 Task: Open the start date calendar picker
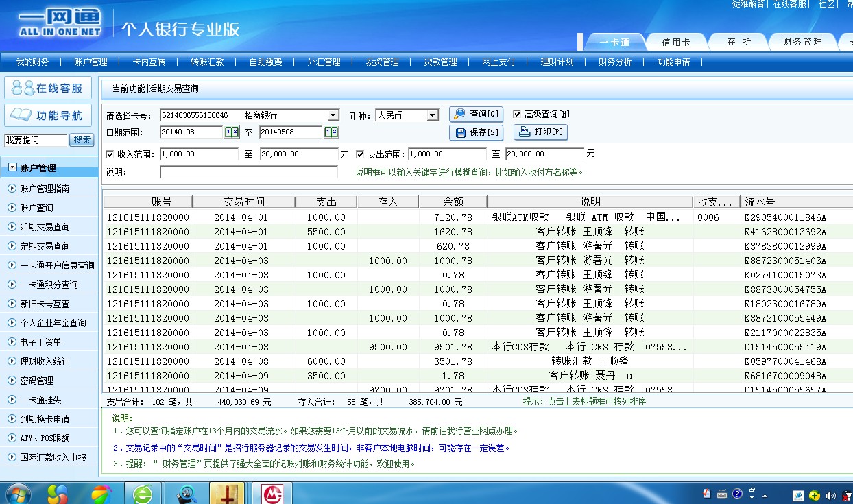(232, 132)
